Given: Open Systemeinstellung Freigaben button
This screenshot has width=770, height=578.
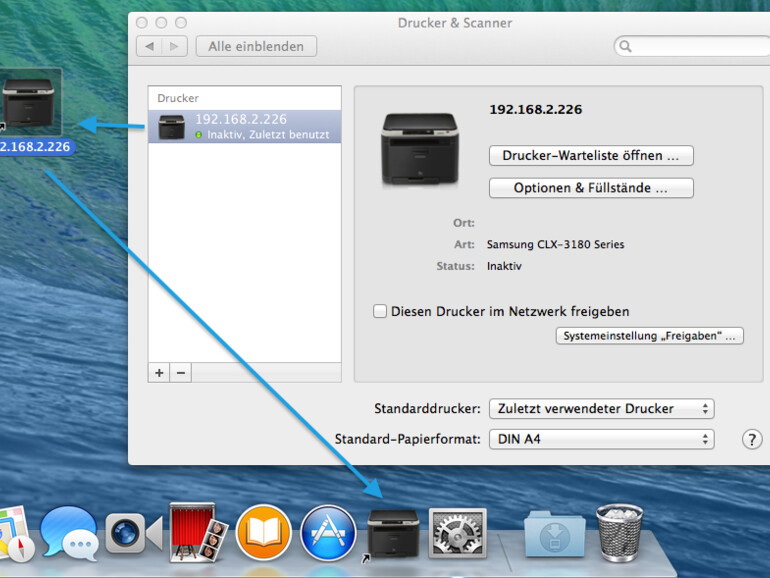Looking at the screenshot, I should (649, 336).
